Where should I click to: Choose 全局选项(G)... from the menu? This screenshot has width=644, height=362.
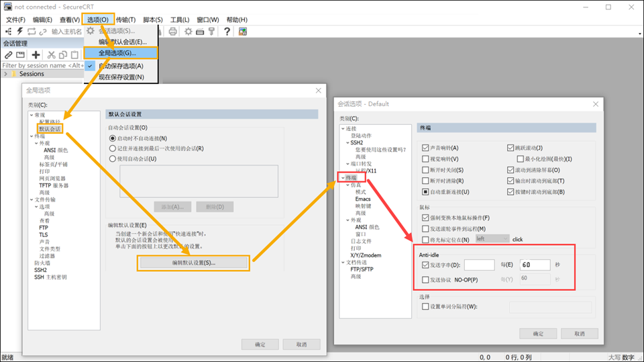coord(118,53)
